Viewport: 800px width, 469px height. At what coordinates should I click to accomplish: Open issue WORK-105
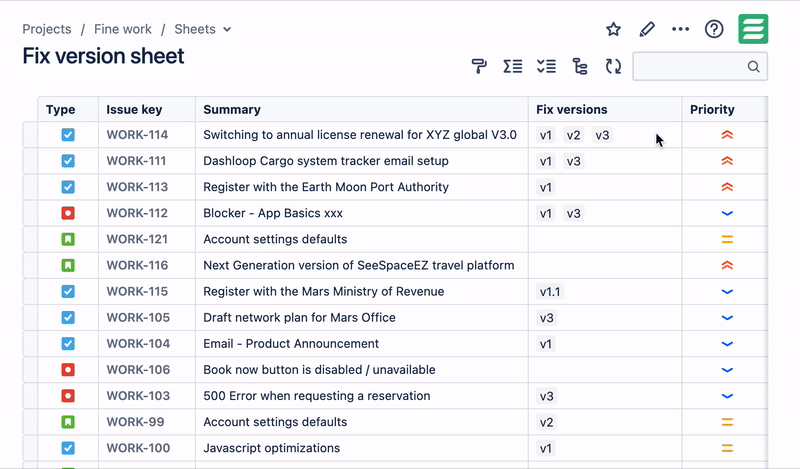click(138, 317)
